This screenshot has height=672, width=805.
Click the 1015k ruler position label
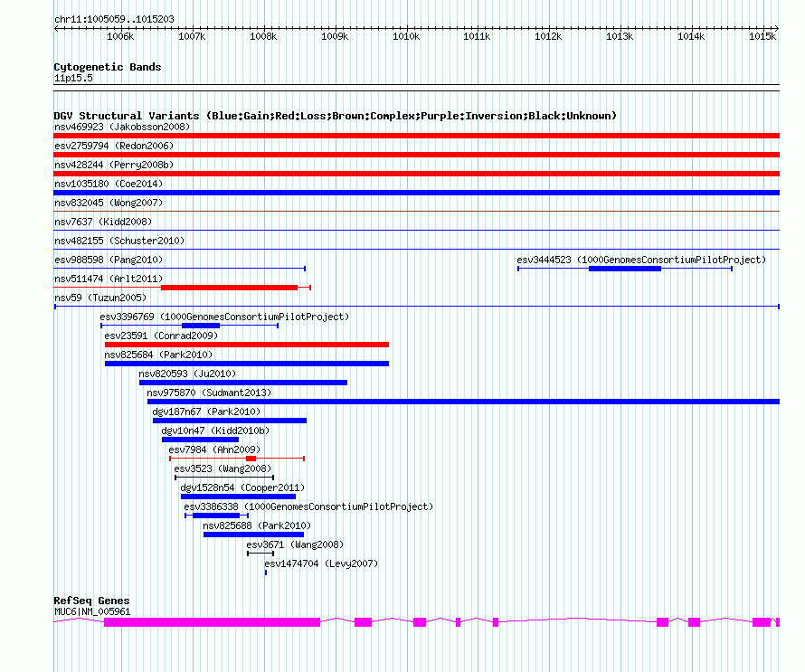762,36
